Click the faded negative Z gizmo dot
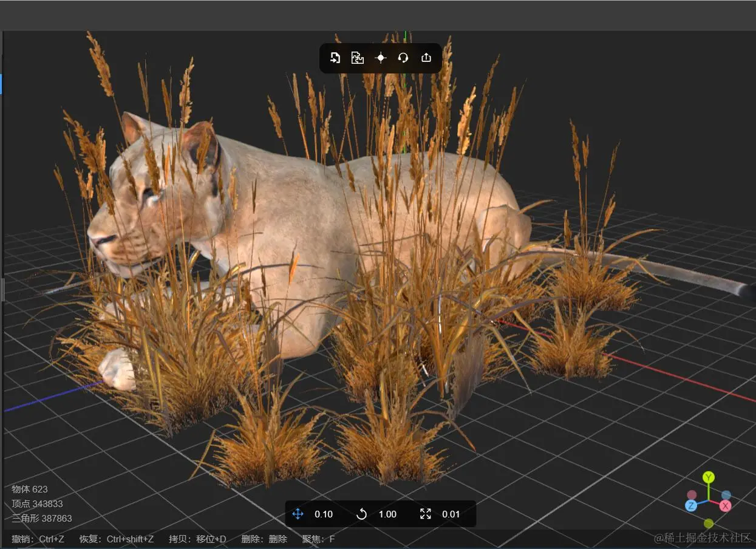Viewport: 756px width, 549px height. (726, 495)
